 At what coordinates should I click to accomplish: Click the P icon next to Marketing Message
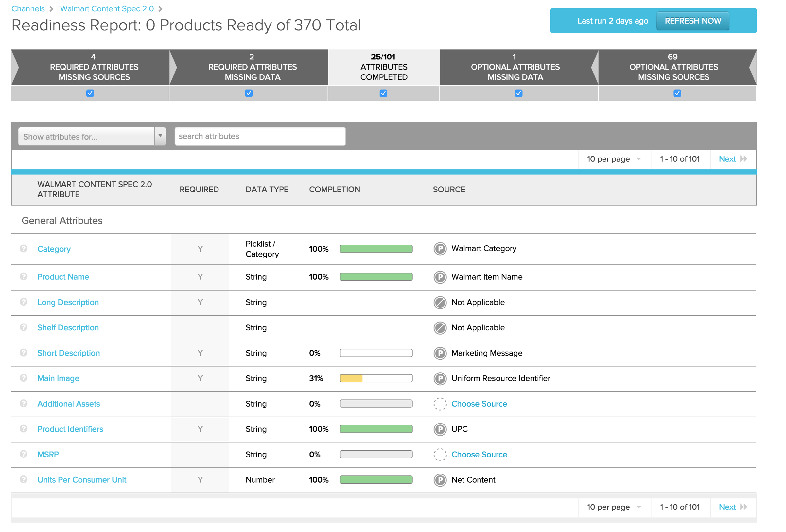click(x=440, y=353)
